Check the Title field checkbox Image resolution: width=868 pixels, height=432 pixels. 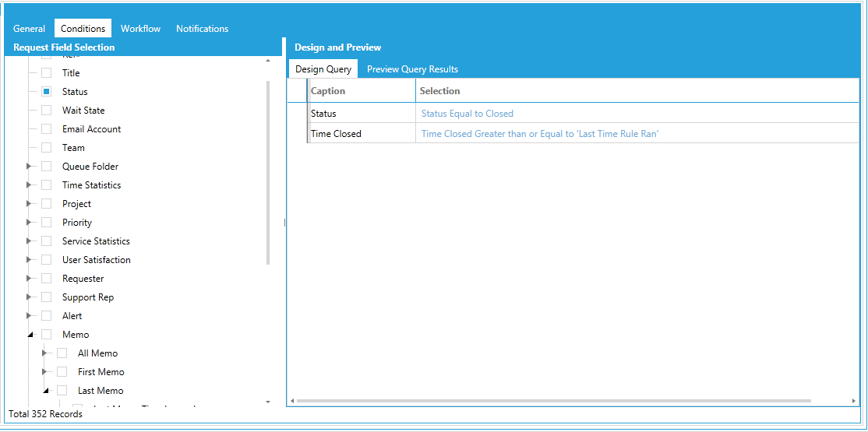pyautogui.click(x=47, y=73)
